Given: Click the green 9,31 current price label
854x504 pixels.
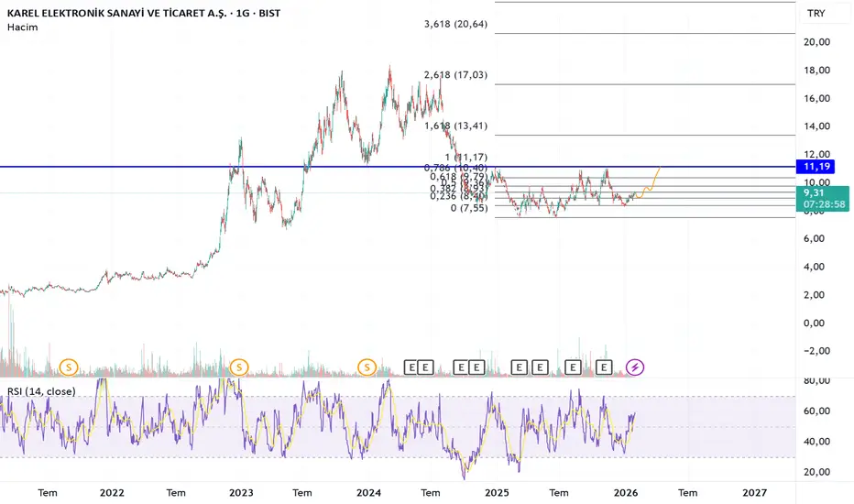Looking at the screenshot, I should coord(825,198).
